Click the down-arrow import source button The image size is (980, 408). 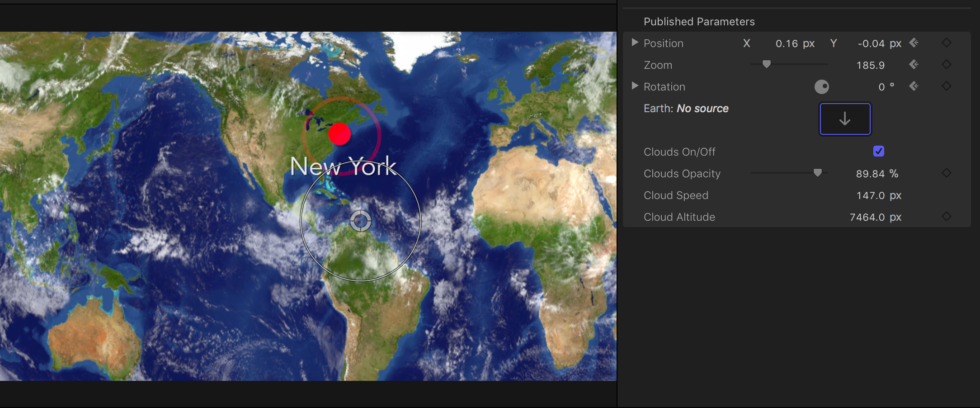click(845, 119)
